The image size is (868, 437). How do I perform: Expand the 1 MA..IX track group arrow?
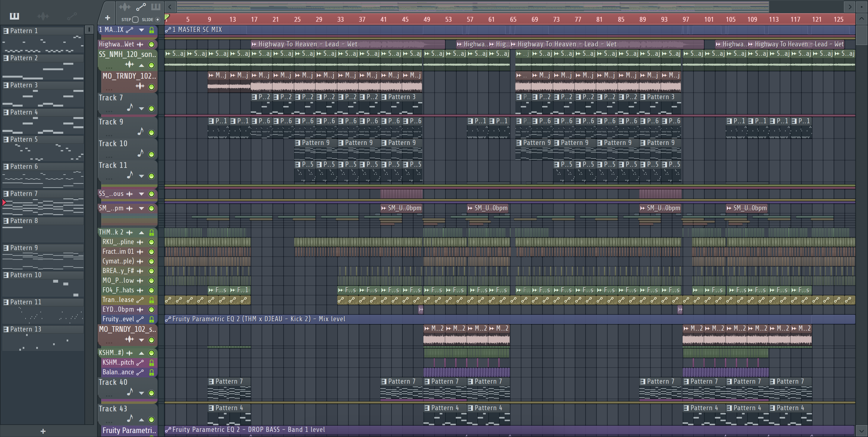click(142, 30)
